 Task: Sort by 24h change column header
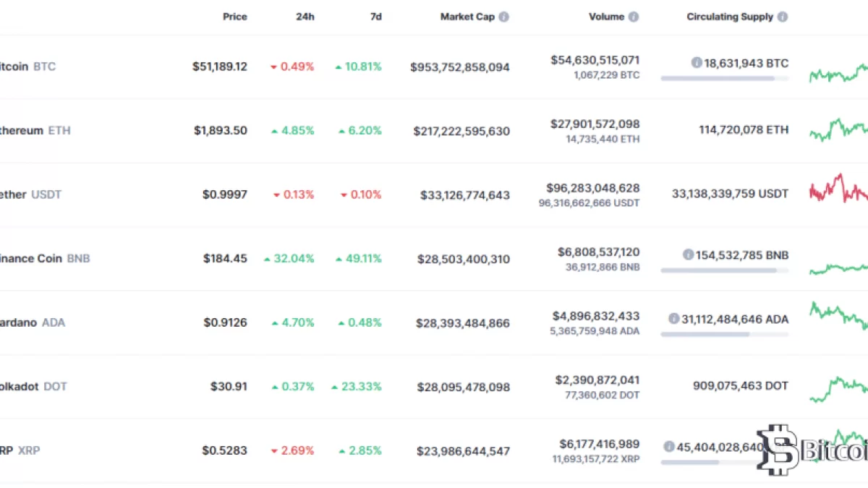(305, 17)
